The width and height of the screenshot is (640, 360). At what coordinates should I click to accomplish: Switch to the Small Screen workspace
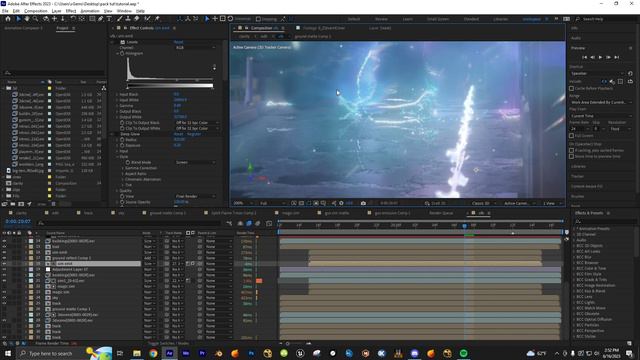[438, 19]
